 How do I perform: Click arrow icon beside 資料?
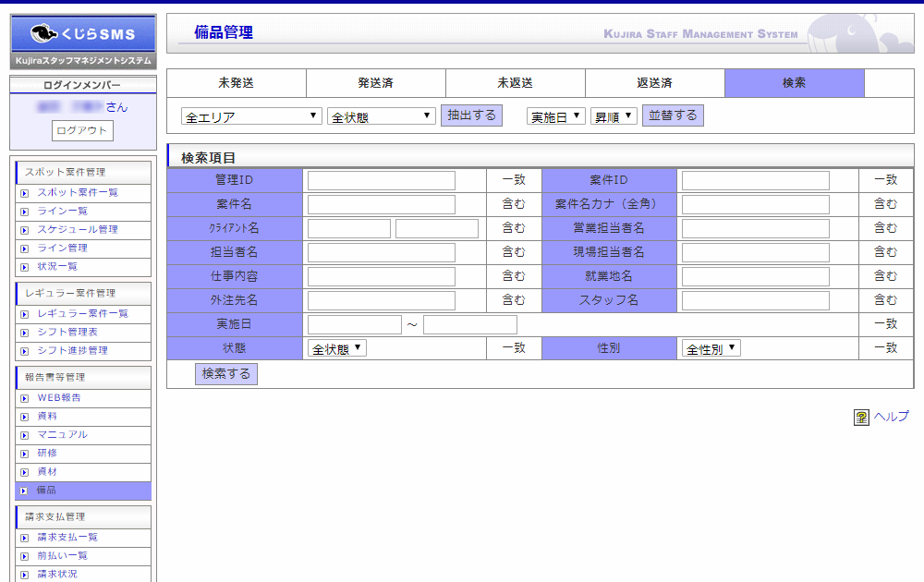pos(25,417)
